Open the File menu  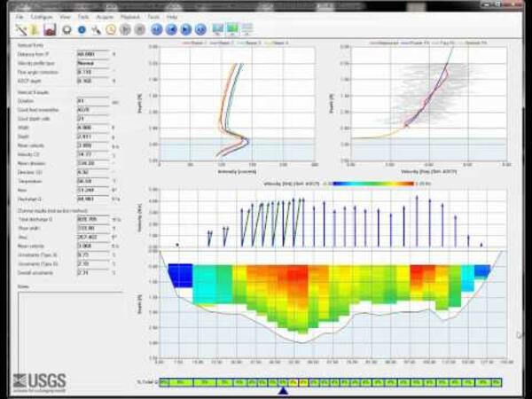(x=19, y=17)
